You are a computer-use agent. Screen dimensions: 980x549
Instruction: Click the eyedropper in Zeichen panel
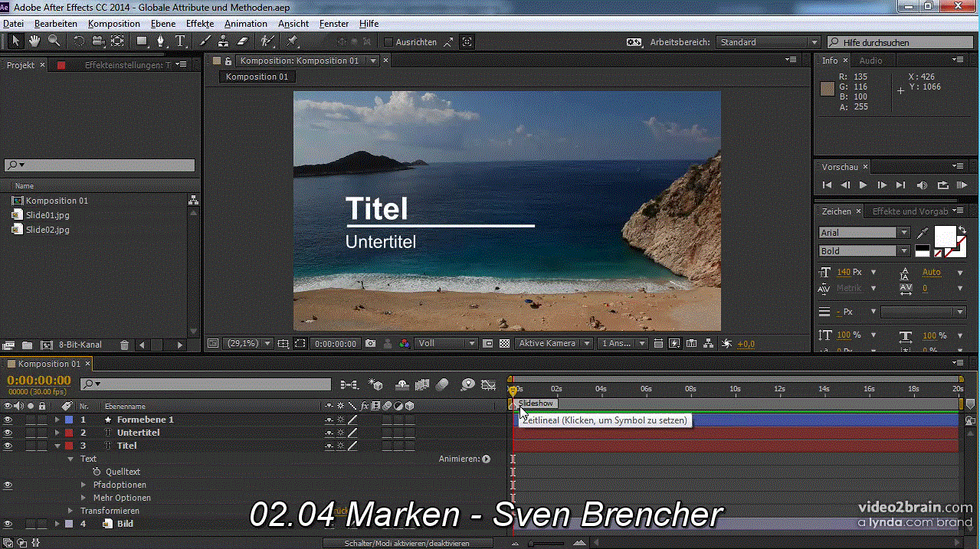tap(923, 233)
